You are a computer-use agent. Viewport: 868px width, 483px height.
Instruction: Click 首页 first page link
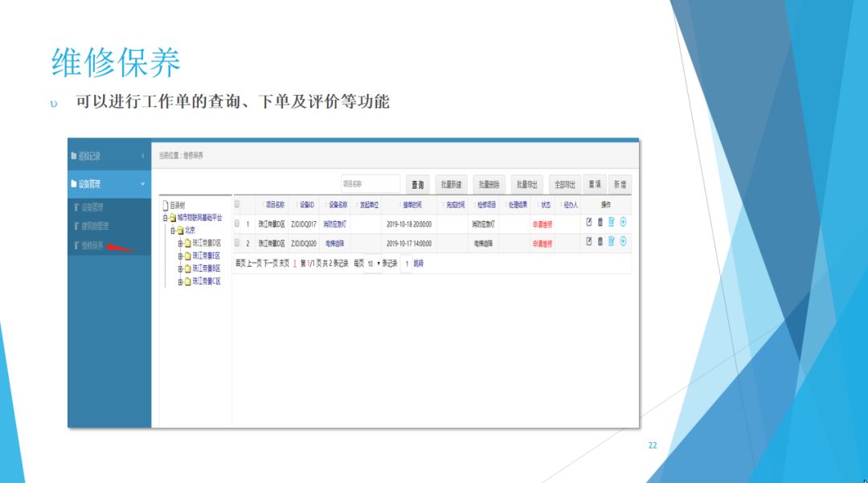click(240, 264)
